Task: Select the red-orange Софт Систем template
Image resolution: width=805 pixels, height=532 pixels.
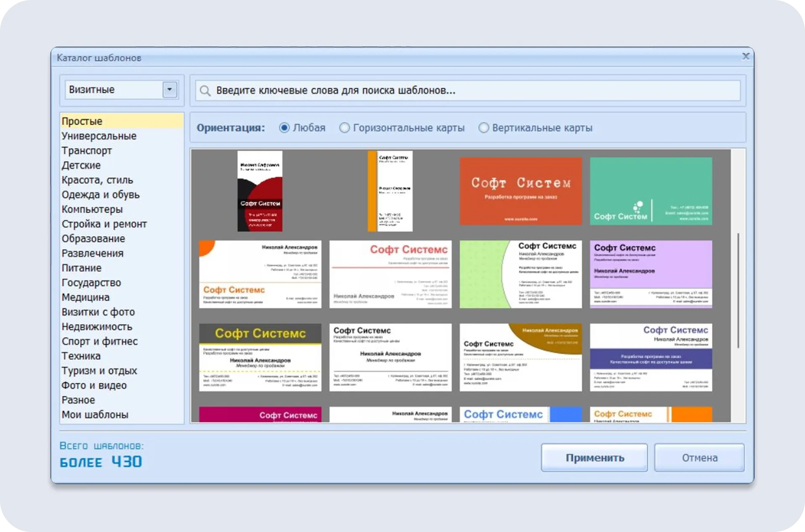Action: point(521,191)
